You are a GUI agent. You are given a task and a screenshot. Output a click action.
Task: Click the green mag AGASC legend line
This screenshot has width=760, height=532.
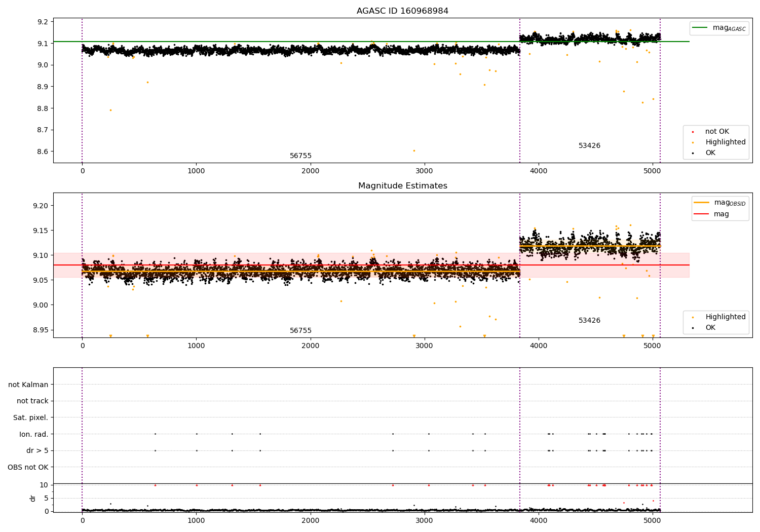pyautogui.click(x=700, y=28)
